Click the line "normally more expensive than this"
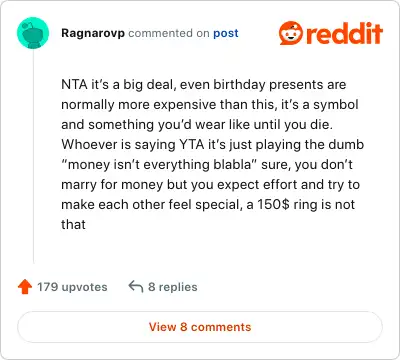Image resolution: width=400 pixels, height=360 pixels. 210,105
